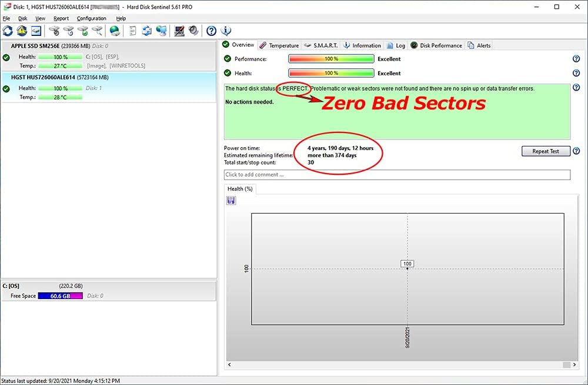
Task: Click the yellow warning refresh toolbar icon
Action: coord(22,31)
